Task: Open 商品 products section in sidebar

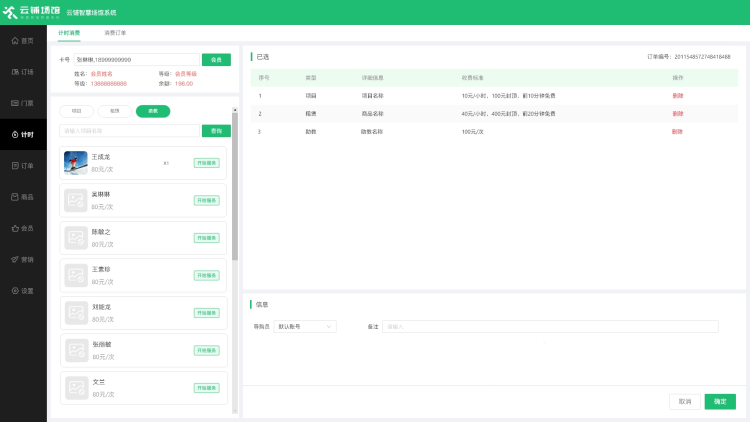Action: [x=23, y=197]
